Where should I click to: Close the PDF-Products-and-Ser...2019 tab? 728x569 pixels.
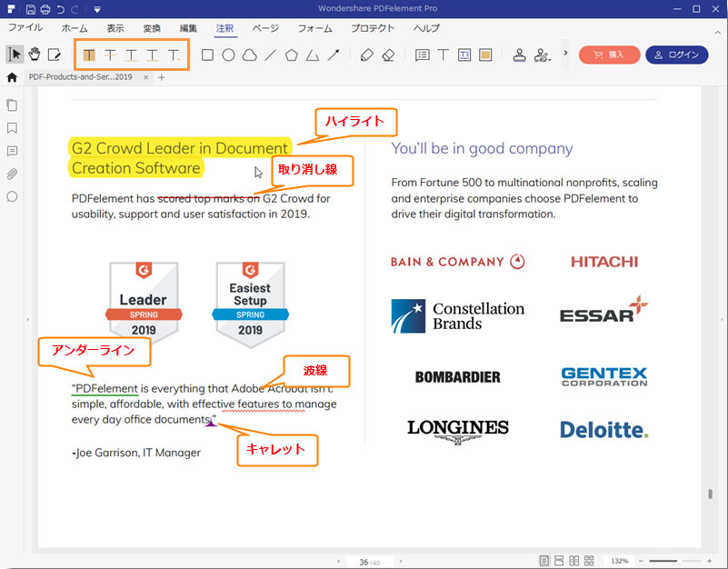click(145, 77)
